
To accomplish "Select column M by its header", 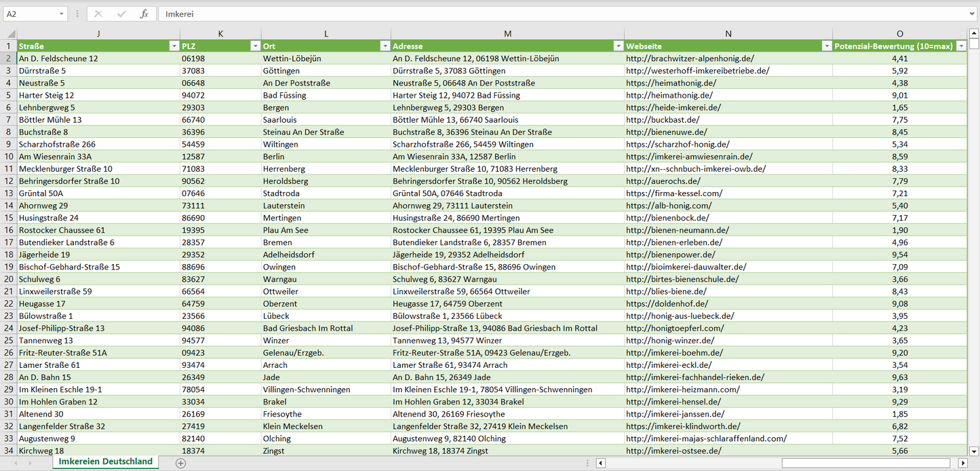I will (507, 34).
